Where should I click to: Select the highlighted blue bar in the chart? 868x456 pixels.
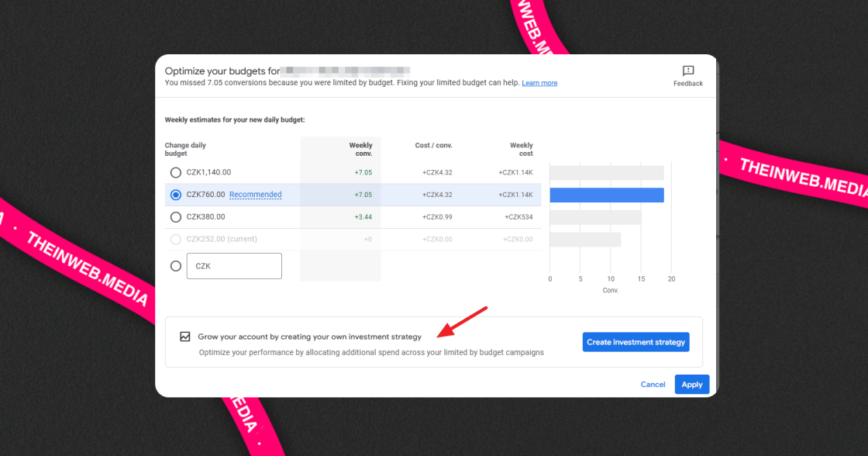coord(606,195)
